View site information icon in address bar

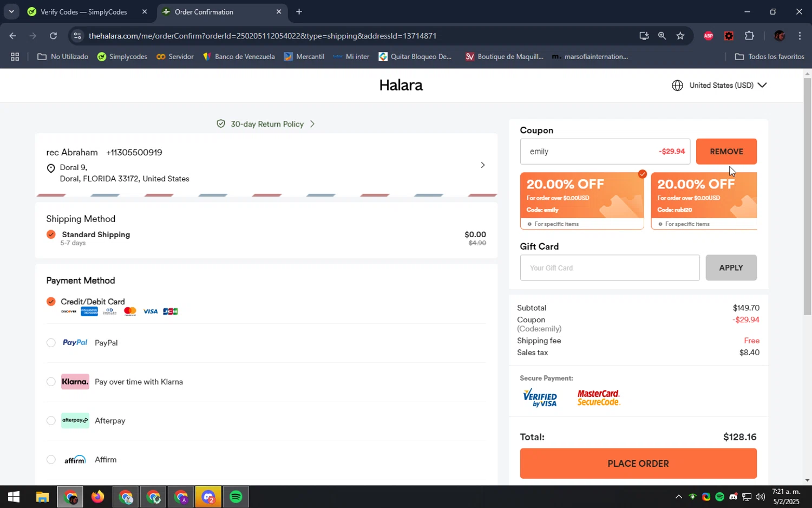click(77, 36)
